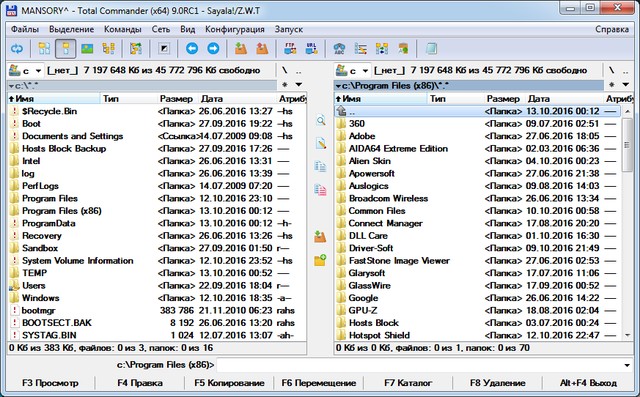The image size is (640, 397).
Task: Open the Команды menu
Action: 122,29
